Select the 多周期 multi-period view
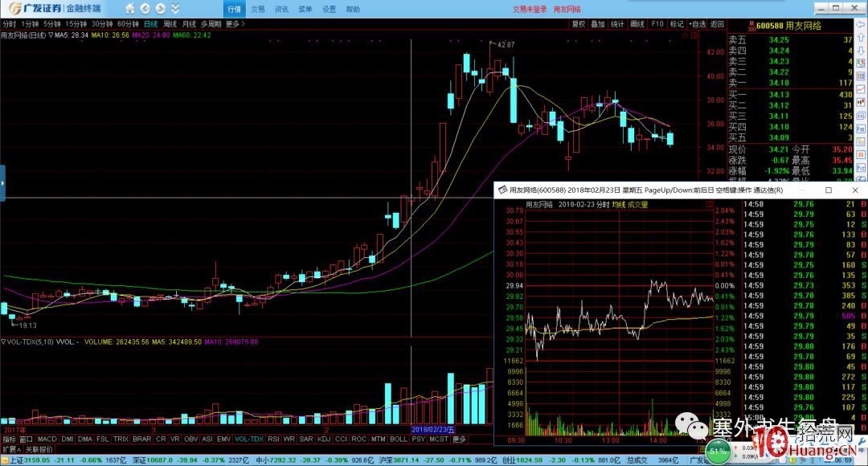Image resolution: width=868 pixels, height=466 pixels. (x=211, y=24)
